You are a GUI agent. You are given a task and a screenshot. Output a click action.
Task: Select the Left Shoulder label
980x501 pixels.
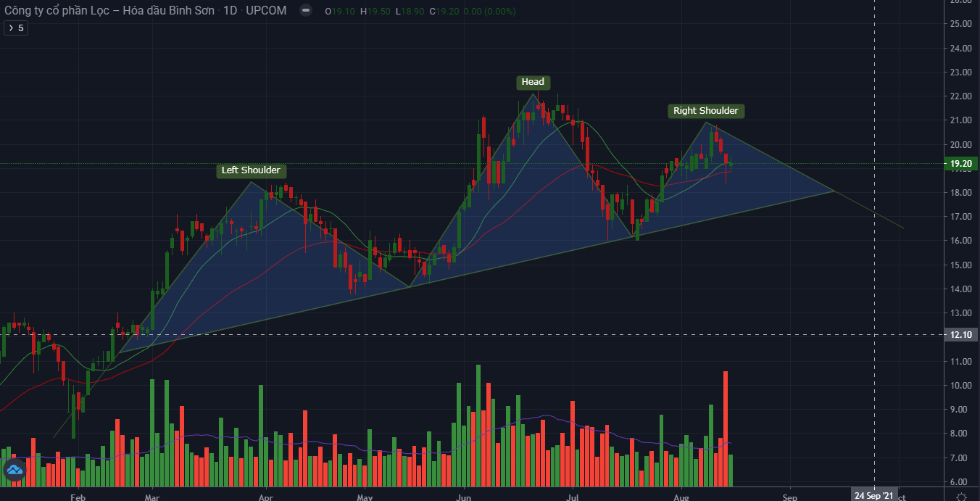click(x=251, y=170)
